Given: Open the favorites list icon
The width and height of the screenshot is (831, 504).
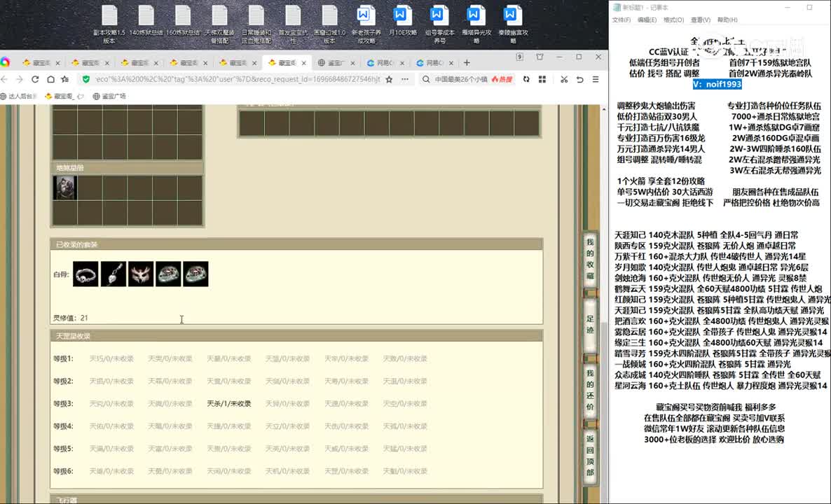Looking at the screenshot, I should pyautogui.click(x=65, y=79).
